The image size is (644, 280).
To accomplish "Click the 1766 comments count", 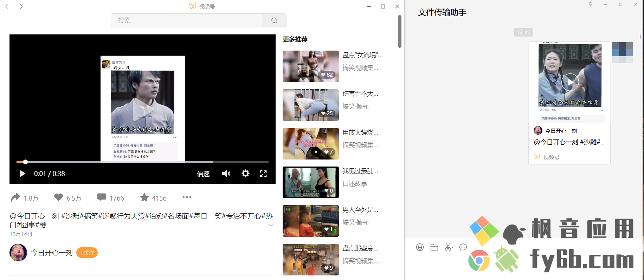I will 117,198.
